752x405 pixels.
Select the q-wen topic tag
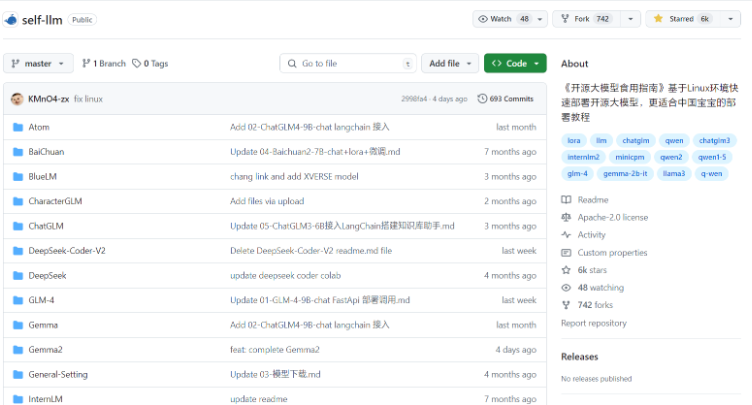711,173
